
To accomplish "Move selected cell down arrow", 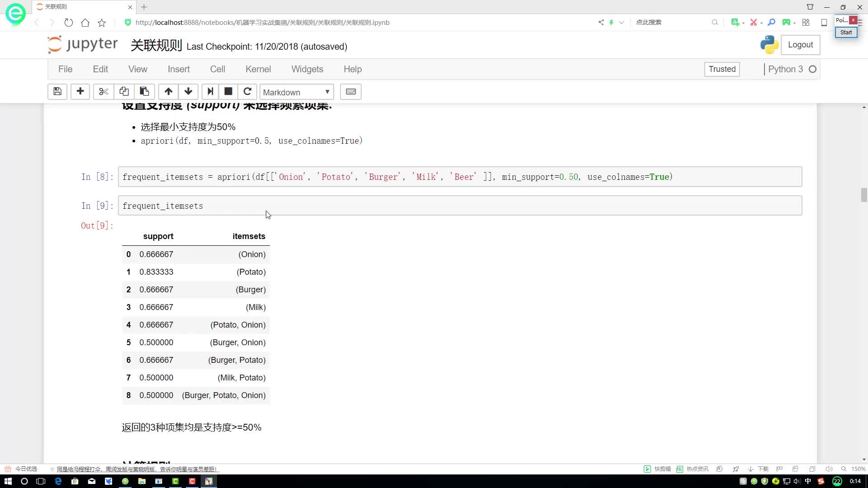I will [189, 92].
